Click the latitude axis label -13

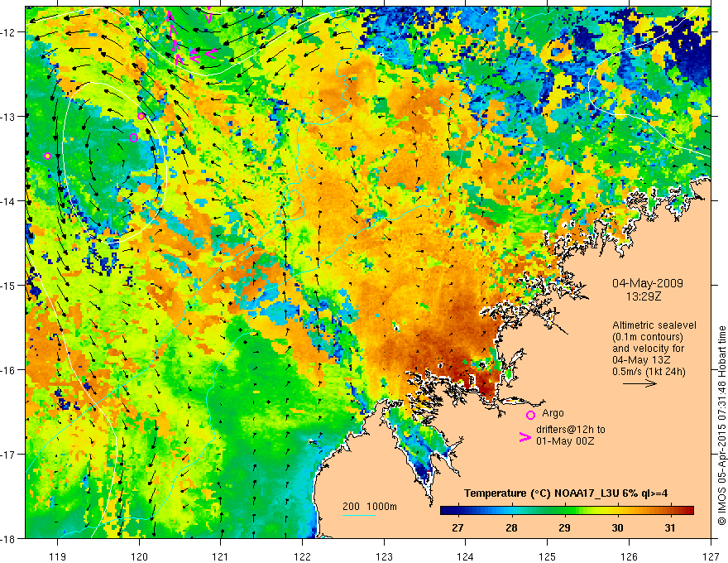coord(9,117)
